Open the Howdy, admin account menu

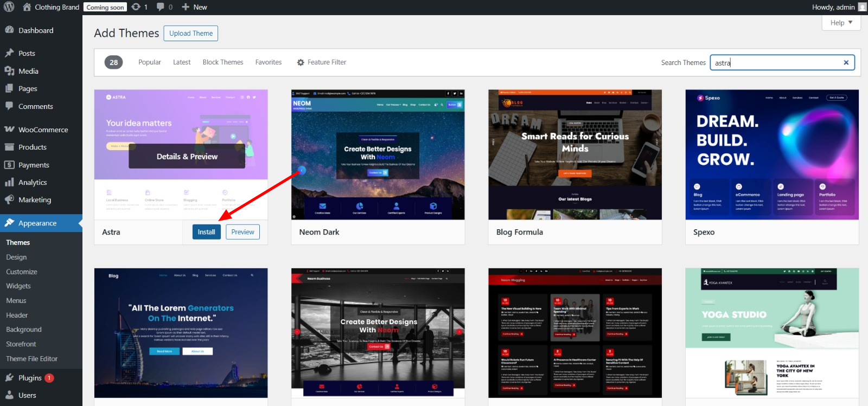839,7
